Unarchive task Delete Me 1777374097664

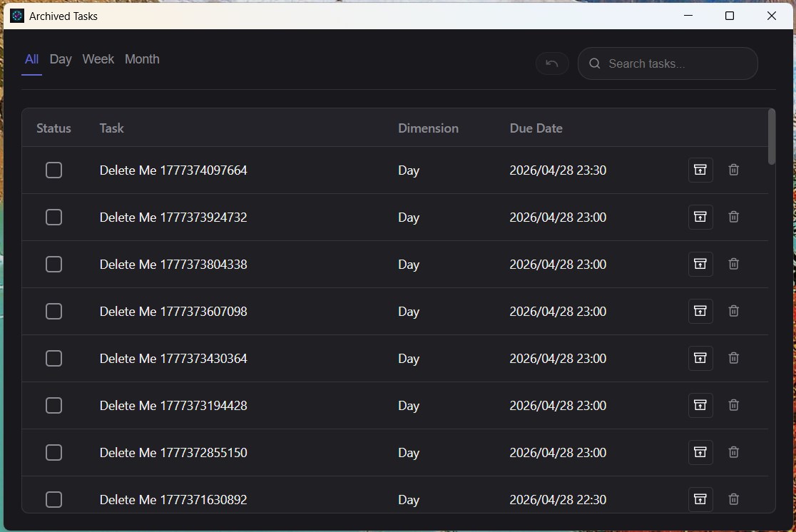point(700,170)
